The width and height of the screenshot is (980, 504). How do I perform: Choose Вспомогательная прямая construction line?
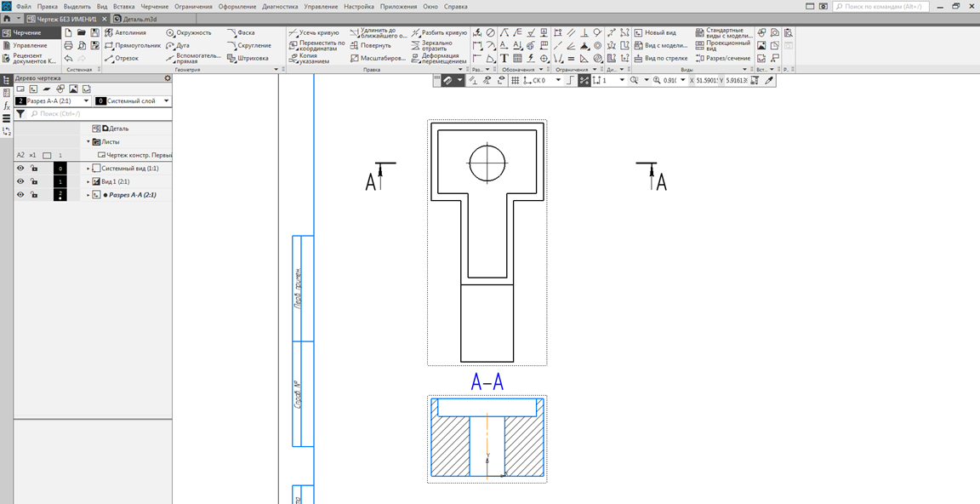click(193, 58)
